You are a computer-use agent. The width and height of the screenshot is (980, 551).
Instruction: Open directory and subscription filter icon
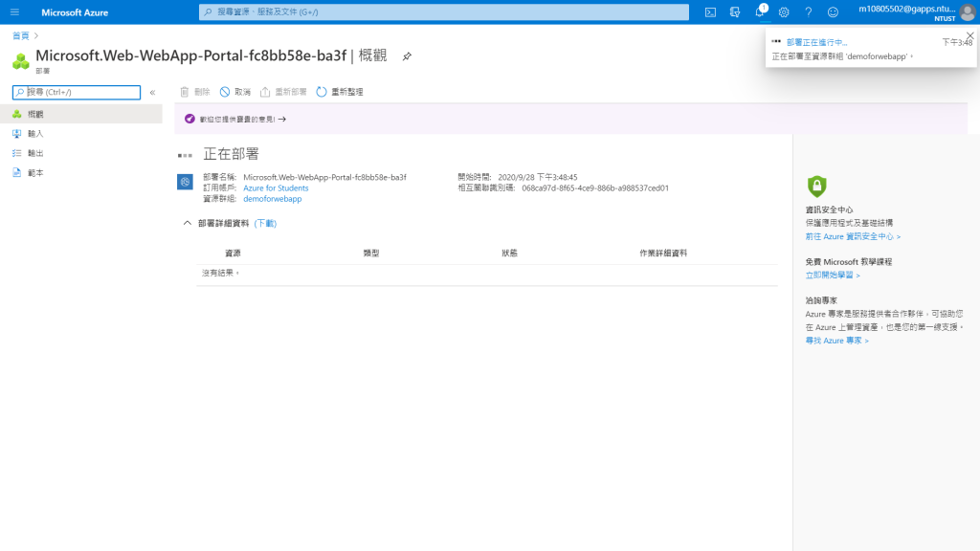coord(735,11)
